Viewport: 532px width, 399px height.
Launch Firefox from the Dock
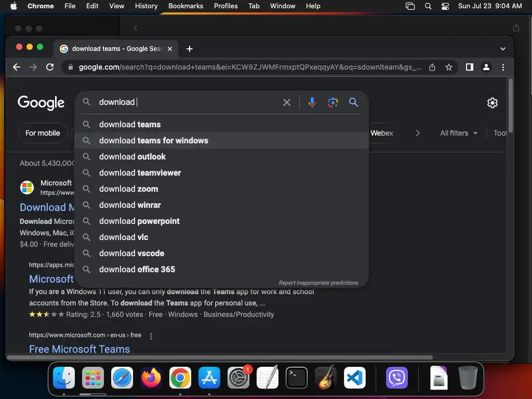[151, 378]
